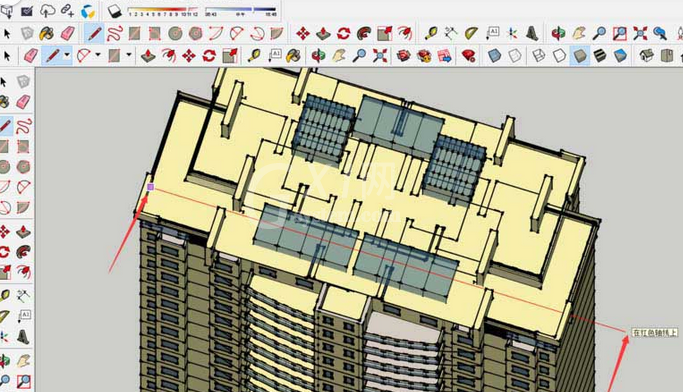The width and height of the screenshot is (683, 392).
Task: Select Follow Me tool in second toolbar row
Action: pyautogui.click(x=364, y=33)
